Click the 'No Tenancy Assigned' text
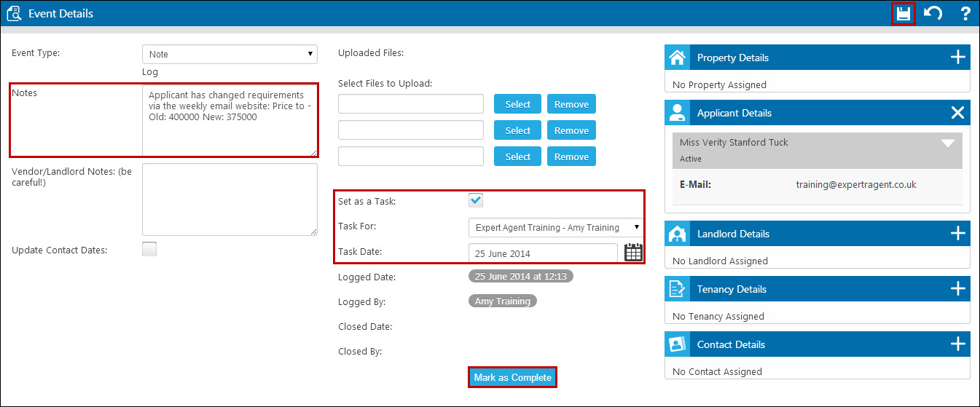The width and height of the screenshot is (980, 407). 718,316
